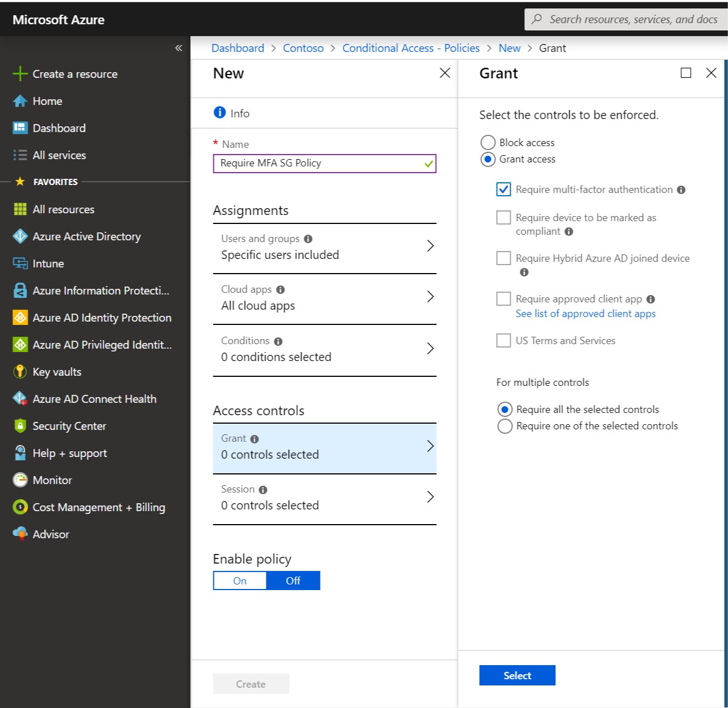728x708 pixels.
Task: Click the Monitor gauge icon
Action: pyautogui.click(x=20, y=480)
